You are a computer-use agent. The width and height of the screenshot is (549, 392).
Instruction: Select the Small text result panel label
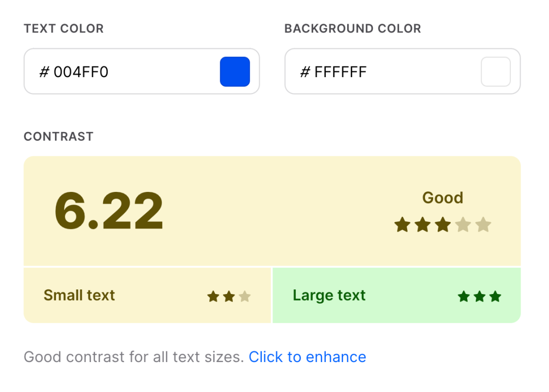79,295
